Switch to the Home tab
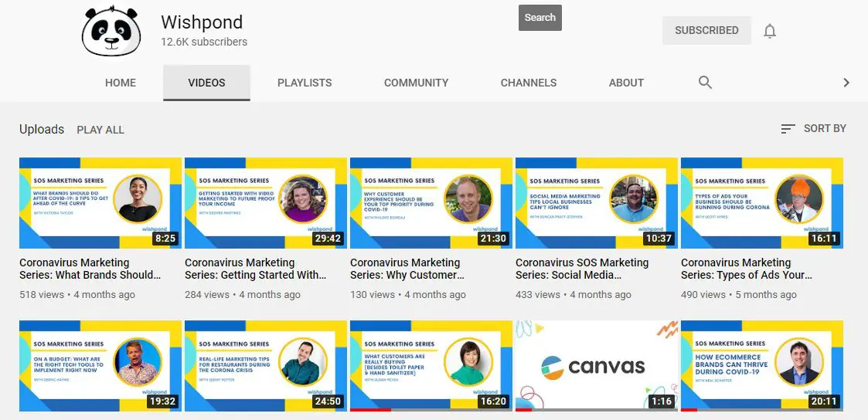 coord(121,83)
